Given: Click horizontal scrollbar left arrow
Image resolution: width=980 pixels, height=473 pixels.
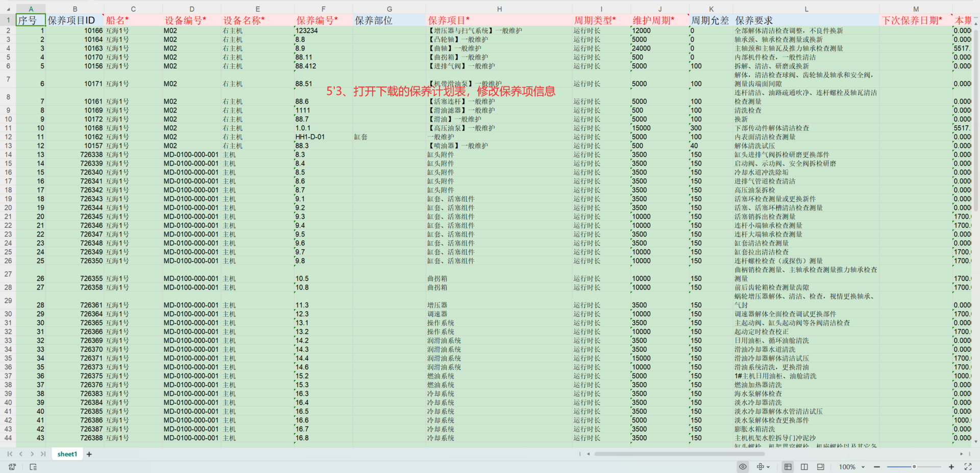Looking at the screenshot, I should click(x=589, y=454).
